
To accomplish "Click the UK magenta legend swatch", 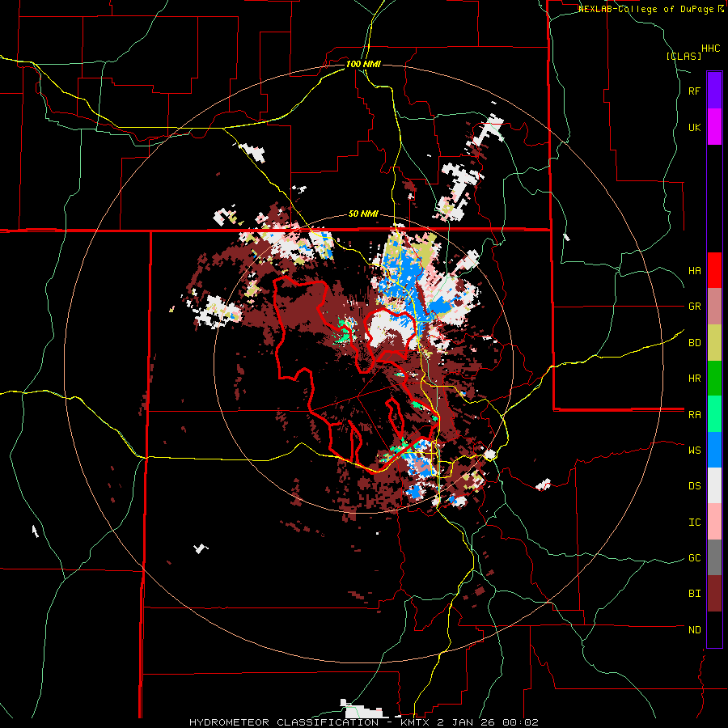I will click(714, 126).
